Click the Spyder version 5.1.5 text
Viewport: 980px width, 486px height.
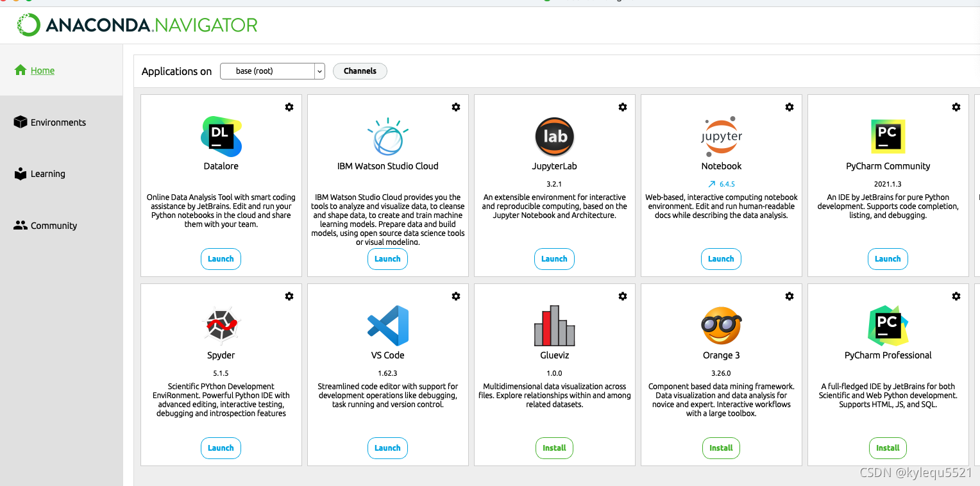(221, 373)
